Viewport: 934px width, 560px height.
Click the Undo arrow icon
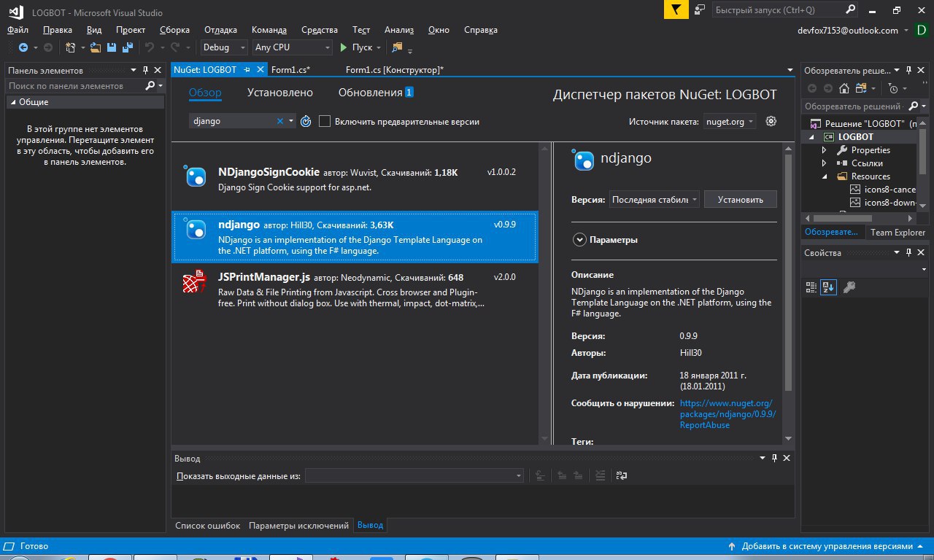149,47
